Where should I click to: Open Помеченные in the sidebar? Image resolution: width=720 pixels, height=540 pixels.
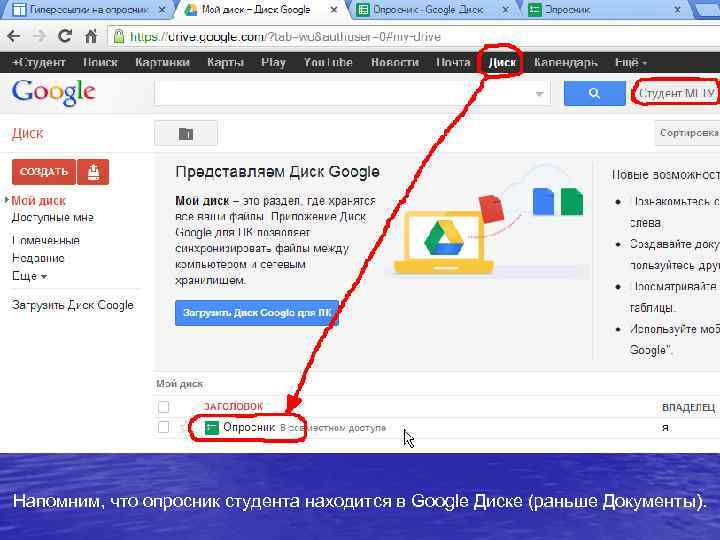(x=45, y=240)
